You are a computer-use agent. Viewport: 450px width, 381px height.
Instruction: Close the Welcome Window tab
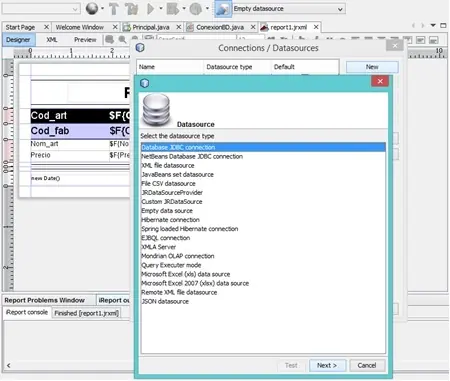point(115,27)
